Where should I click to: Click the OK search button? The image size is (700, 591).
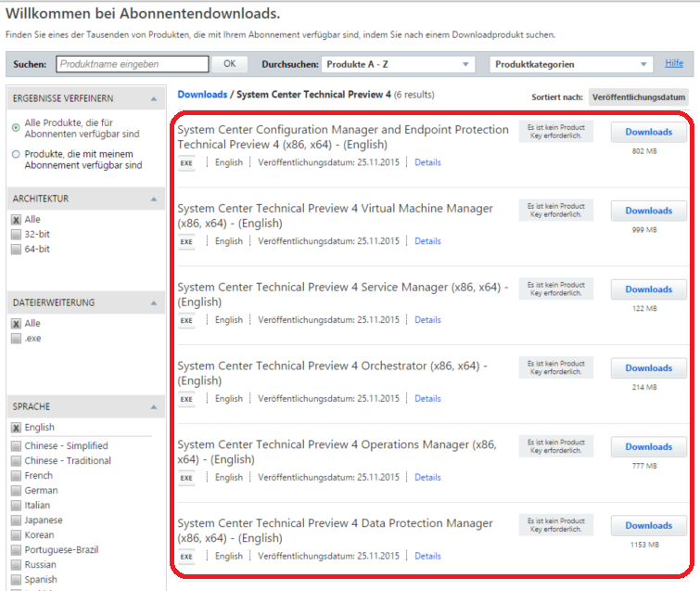click(x=229, y=64)
